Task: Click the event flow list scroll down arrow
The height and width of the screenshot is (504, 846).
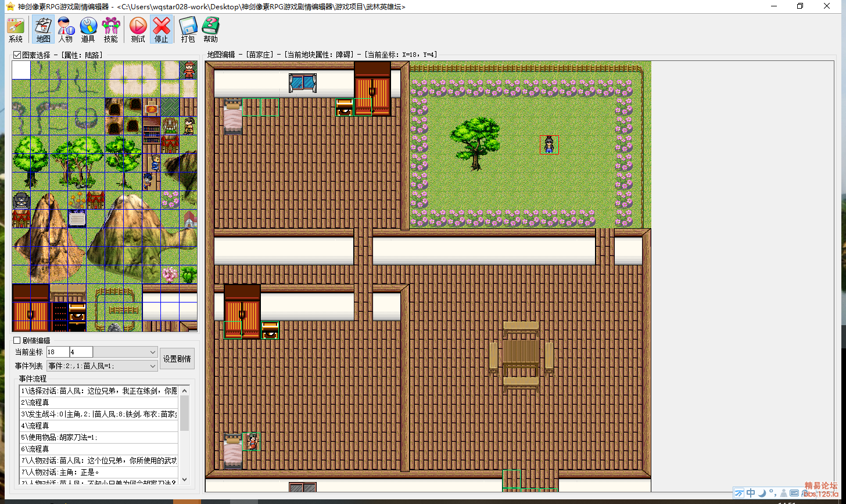Action: [185, 480]
